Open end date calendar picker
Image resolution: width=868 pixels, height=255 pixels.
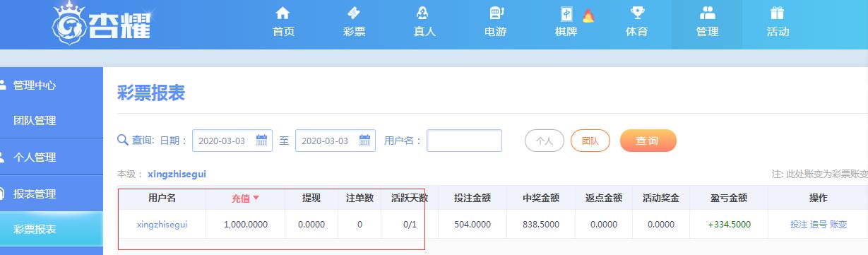point(365,140)
